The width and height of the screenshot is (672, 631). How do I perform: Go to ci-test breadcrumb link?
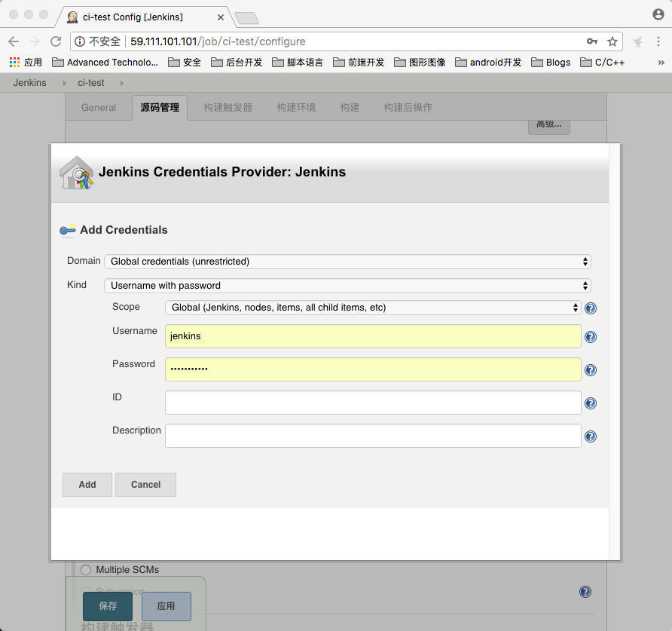tap(91, 83)
